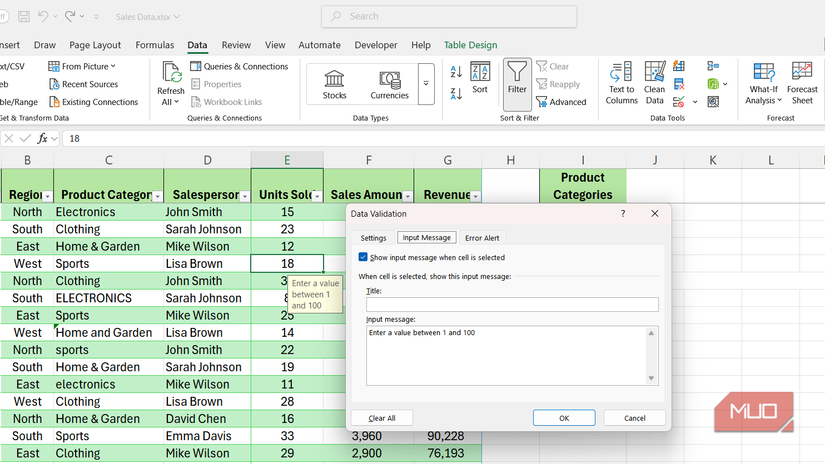Switch to the Review tab
Screen dimensions: 825x464
pos(236,45)
